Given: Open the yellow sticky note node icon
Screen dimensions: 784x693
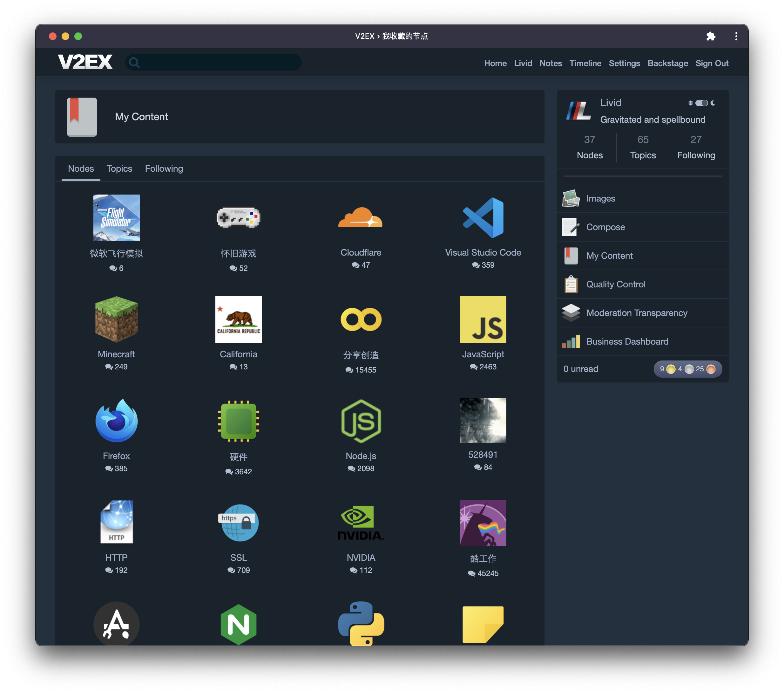Looking at the screenshot, I should tap(483, 624).
